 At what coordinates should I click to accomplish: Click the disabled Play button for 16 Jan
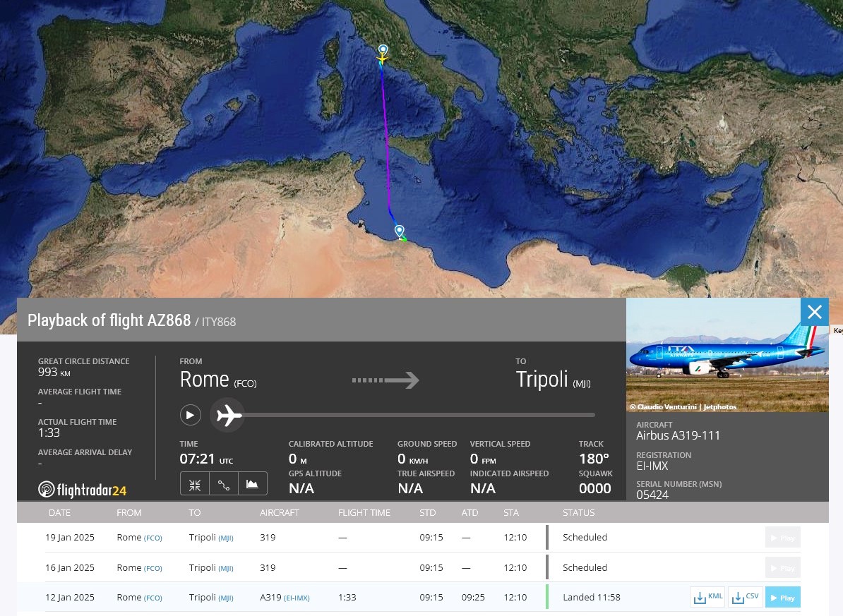[783, 567]
